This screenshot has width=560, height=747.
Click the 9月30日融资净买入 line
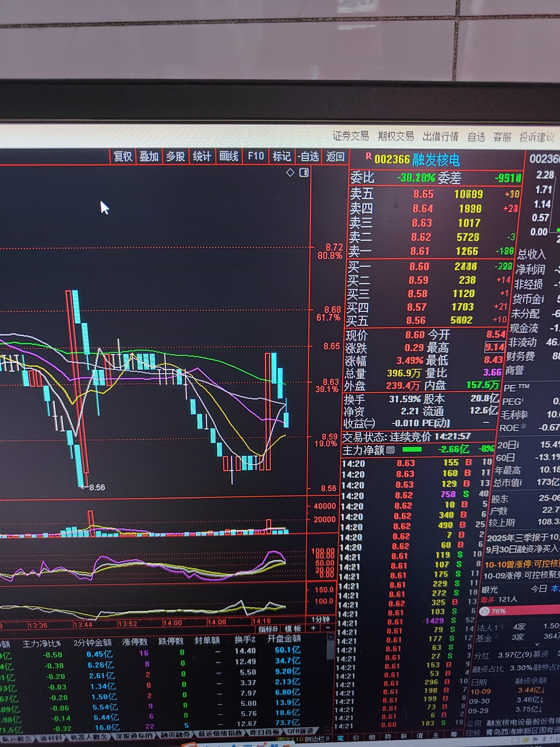click(522, 549)
